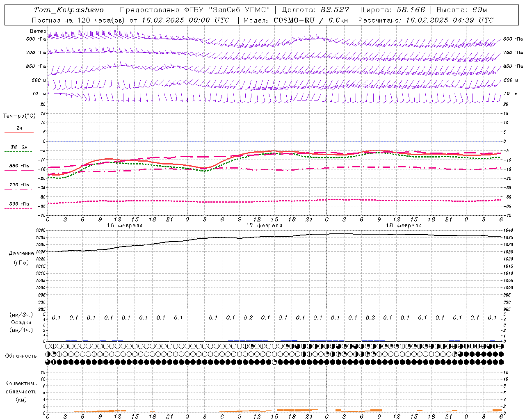Click the date label "18 февраля"

tap(404, 226)
